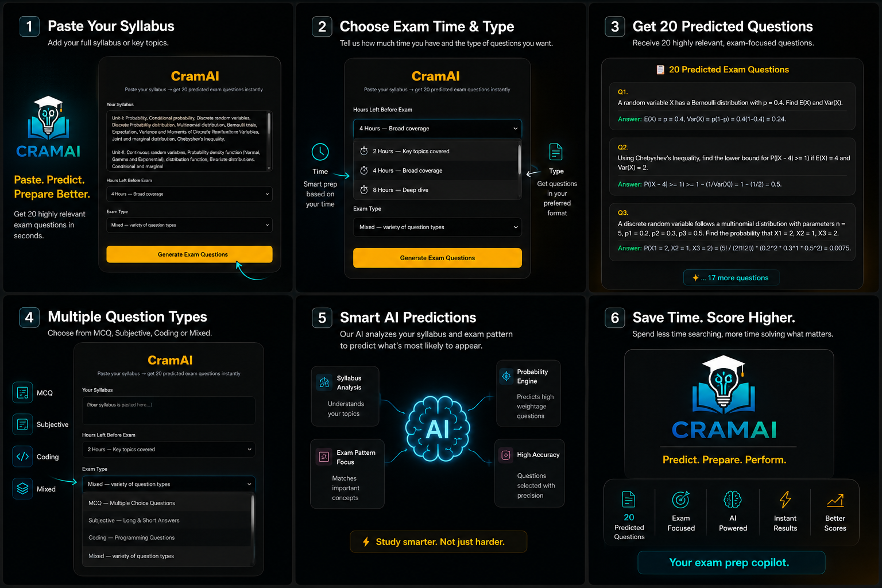Click the clock icon above the Time label

click(x=320, y=152)
